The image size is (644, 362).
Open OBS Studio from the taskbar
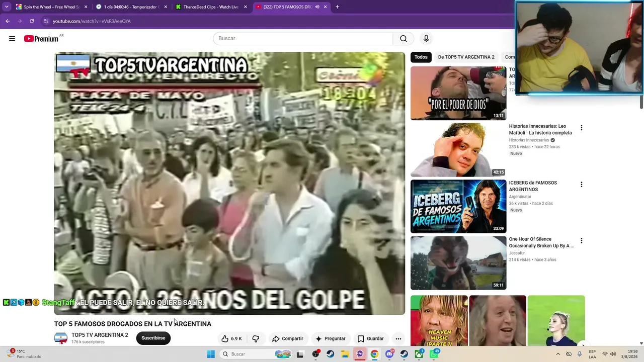tap(315, 354)
